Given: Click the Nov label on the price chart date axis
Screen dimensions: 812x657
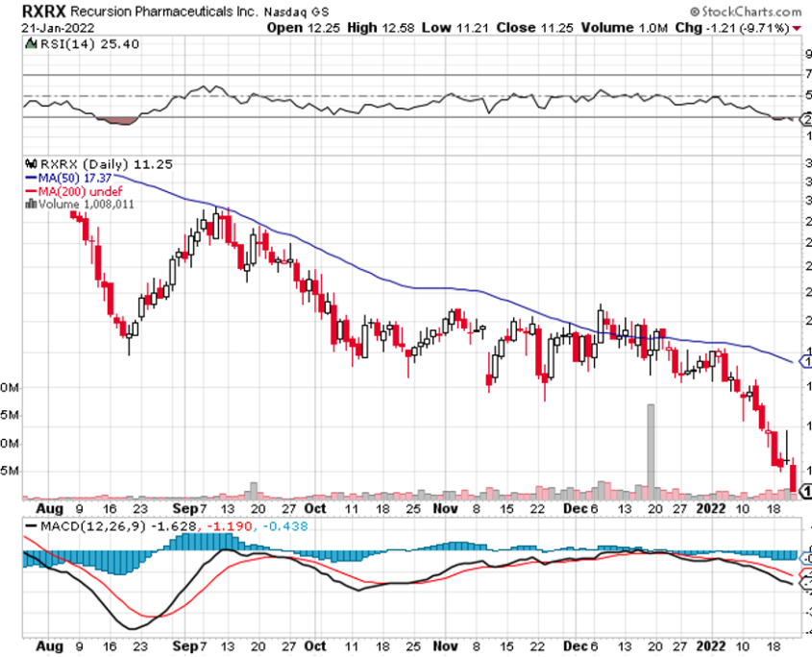Looking at the screenshot, I should coord(445,508).
